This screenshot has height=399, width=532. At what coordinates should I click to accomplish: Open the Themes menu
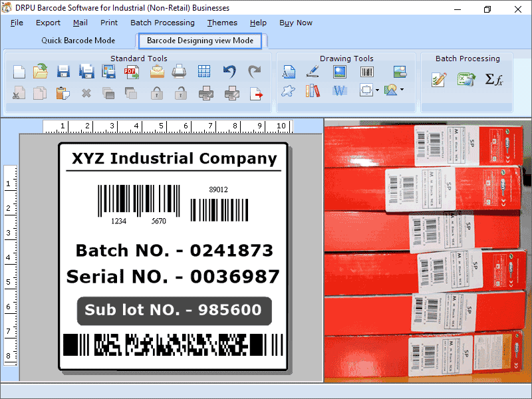222,23
